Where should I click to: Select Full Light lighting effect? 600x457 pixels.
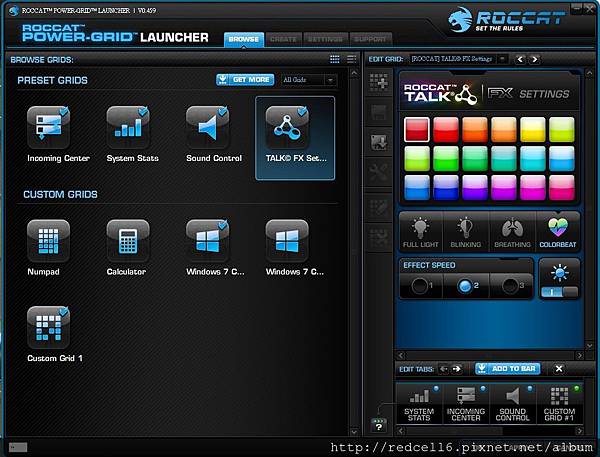(421, 233)
